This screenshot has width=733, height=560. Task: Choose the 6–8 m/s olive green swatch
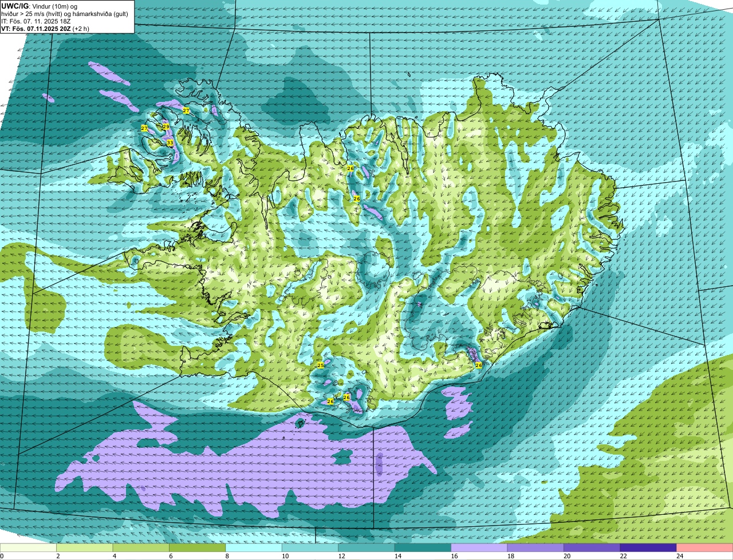pos(198,547)
